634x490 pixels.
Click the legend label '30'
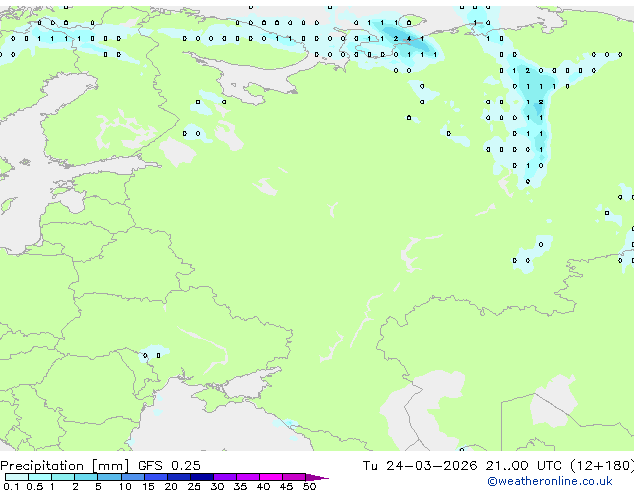217,486
